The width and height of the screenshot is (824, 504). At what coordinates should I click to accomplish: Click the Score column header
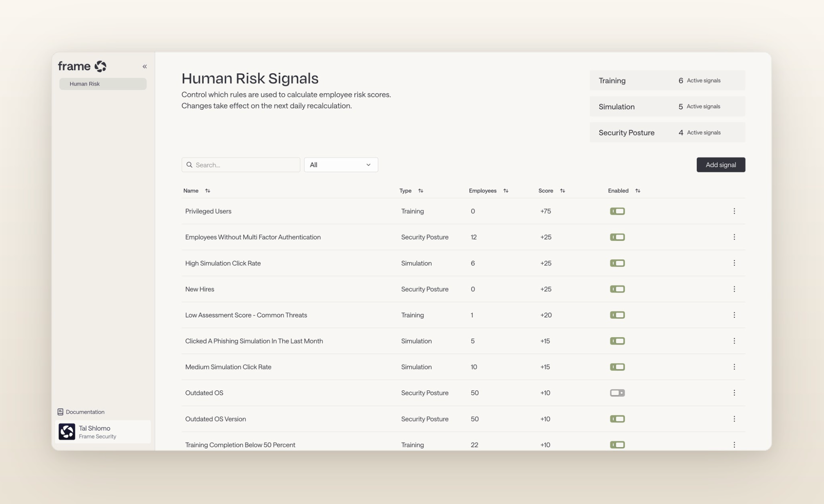545,191
